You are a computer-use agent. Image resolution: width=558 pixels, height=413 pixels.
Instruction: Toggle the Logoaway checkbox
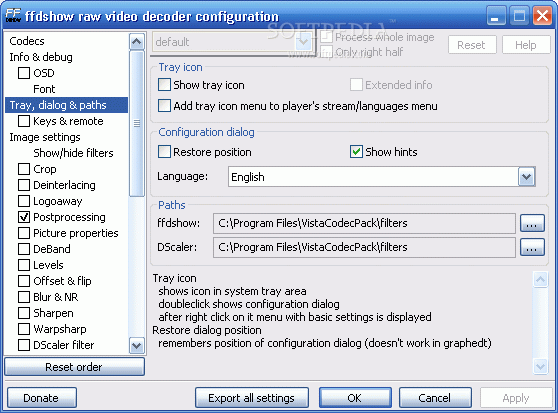click(24, 201)
